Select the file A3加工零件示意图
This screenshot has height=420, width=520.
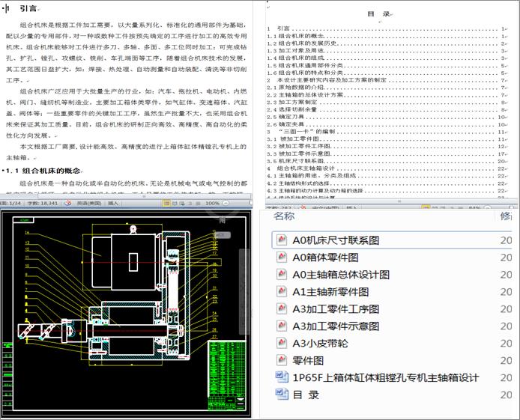336,326
